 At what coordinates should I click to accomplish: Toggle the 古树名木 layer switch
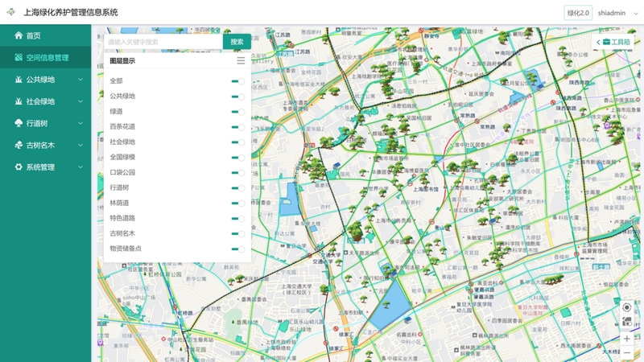(x=237, y=234)
